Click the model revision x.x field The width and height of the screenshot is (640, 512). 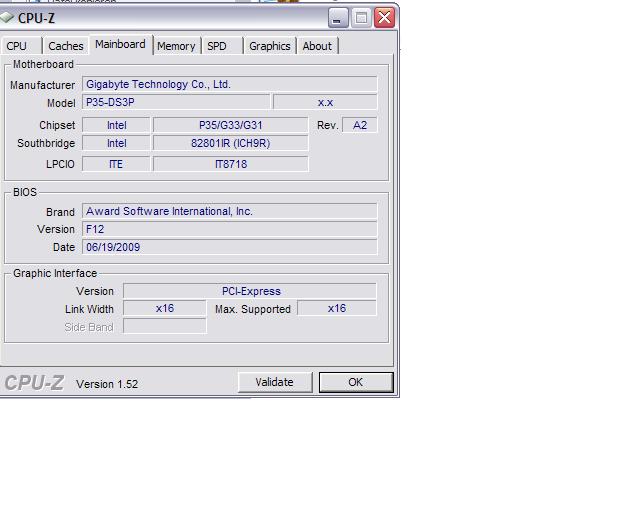click(325, 102)
